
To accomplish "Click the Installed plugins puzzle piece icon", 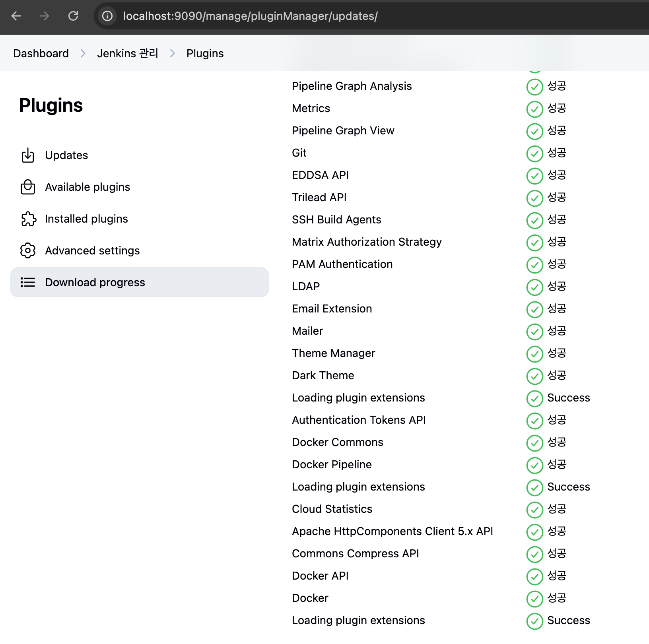I will coord(28,219).
